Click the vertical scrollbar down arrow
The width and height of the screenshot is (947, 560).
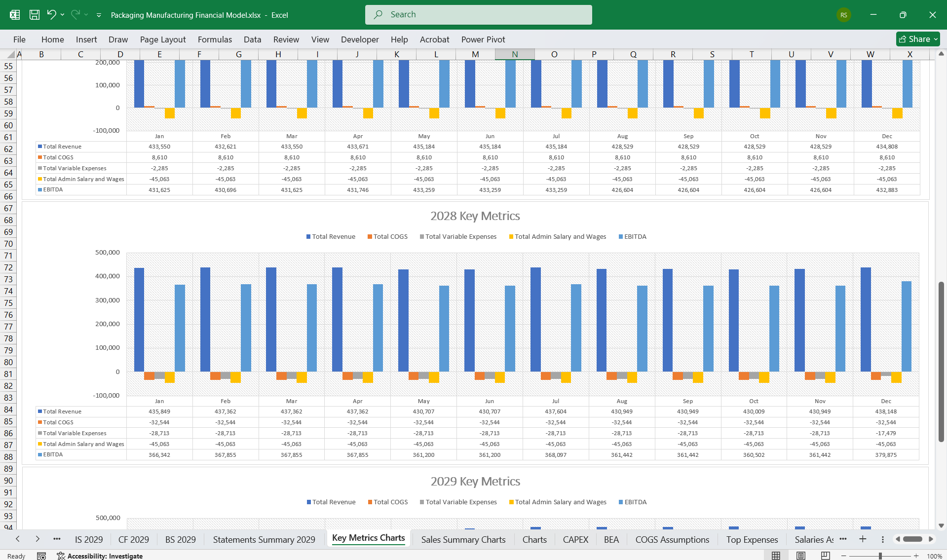point(942,525)
